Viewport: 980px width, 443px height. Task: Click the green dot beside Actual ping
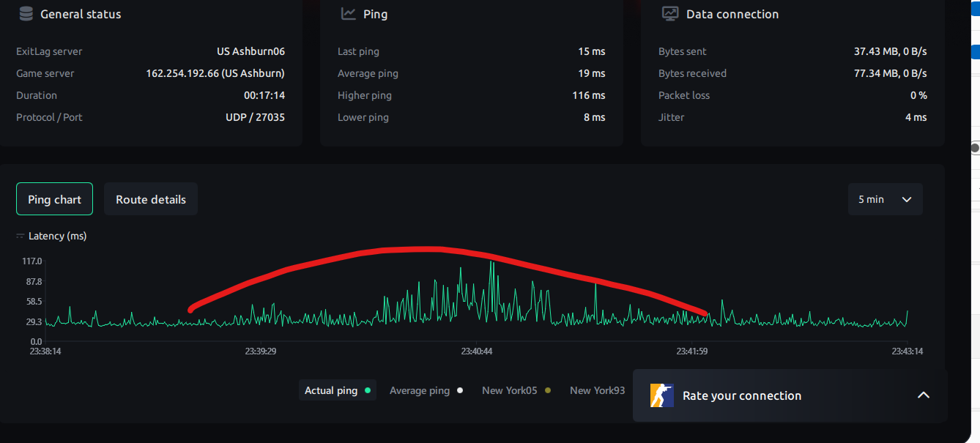tap(368, 390)
